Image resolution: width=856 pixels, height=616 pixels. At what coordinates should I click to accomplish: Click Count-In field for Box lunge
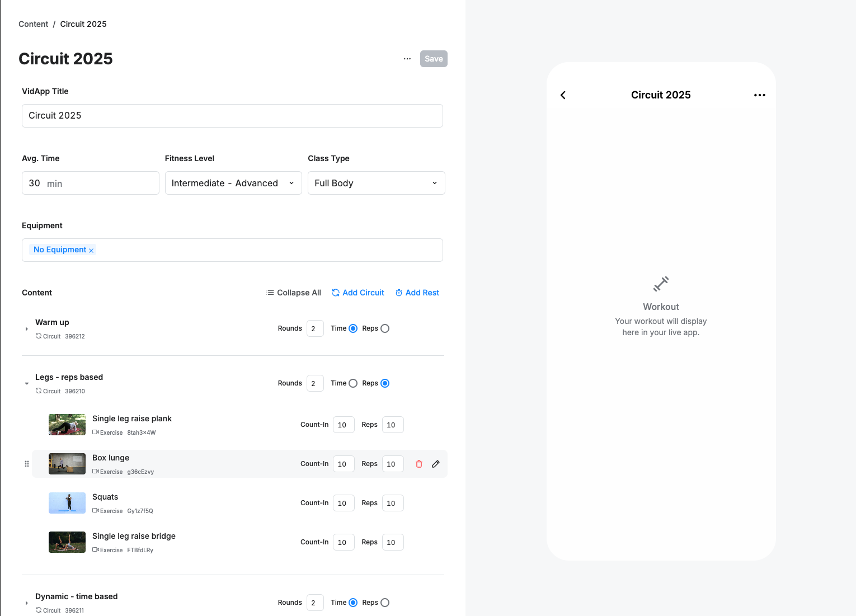click(344, 464)
